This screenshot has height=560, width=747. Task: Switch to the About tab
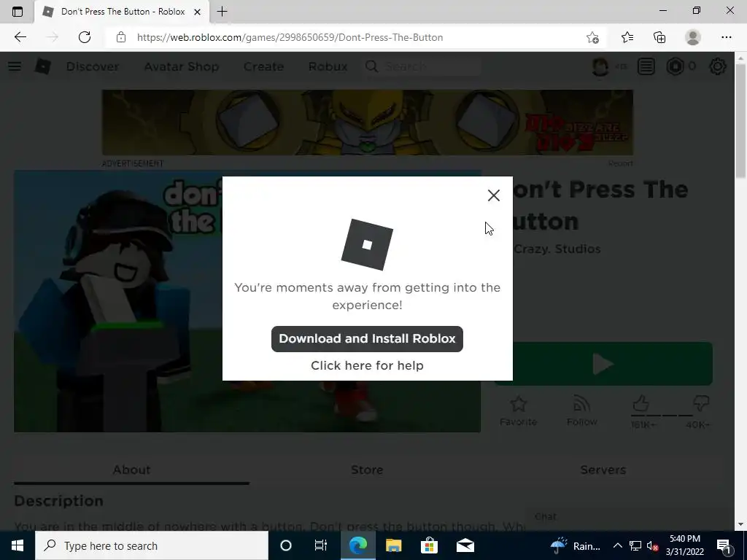click(x=131, y=470)
